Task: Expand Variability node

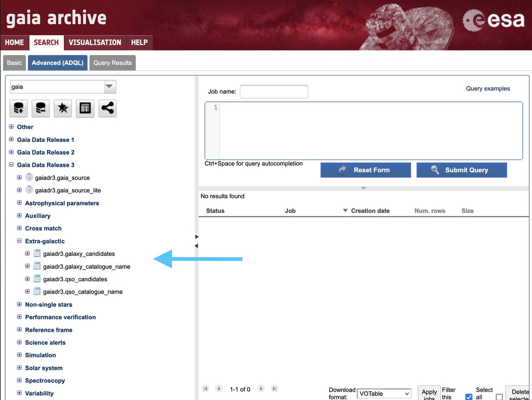Action: pyautogui.click(x=20, y=393)
